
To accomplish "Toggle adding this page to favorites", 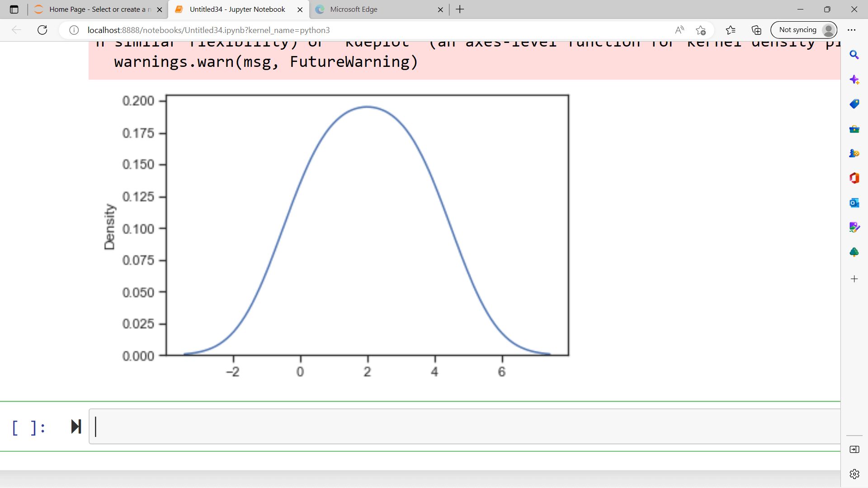I will (x=701, y=30).
